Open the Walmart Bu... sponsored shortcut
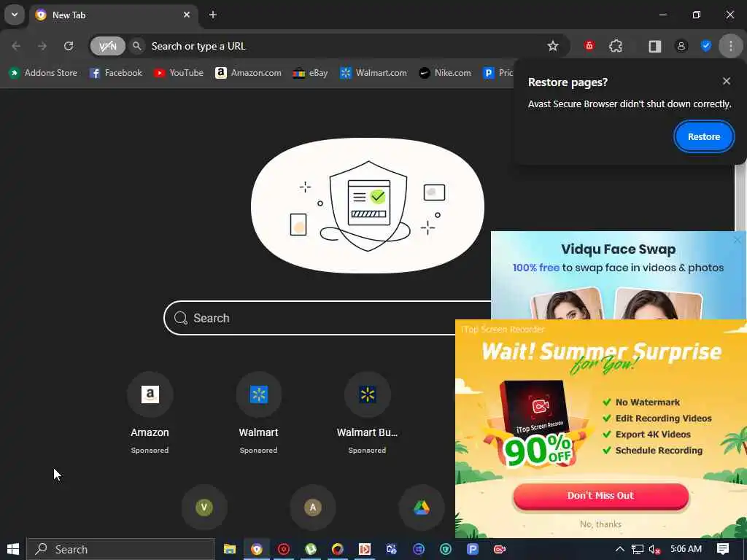 point(367,413)
